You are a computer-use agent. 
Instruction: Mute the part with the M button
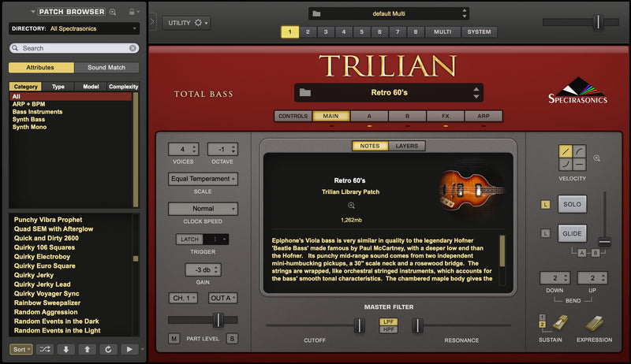point(174,339)
